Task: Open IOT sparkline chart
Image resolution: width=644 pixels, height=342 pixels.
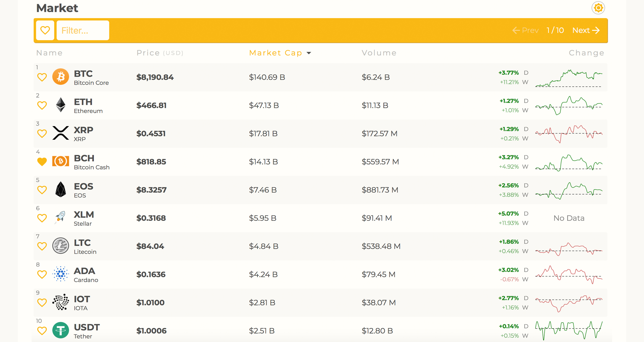Action: 569,304
